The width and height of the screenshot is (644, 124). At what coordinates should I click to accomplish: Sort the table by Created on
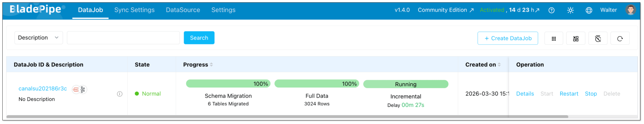[x=499, y=65]
